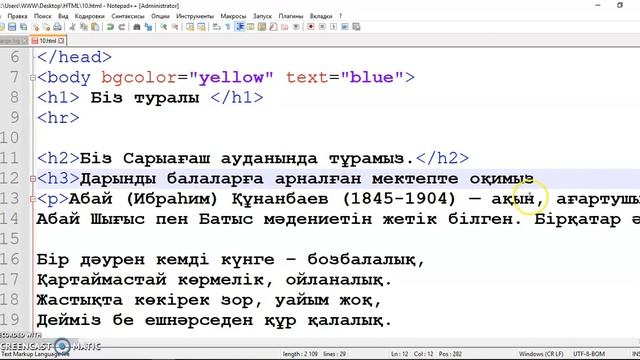The width and height of the screenshot is (640, 360).
Task: Open the Синтаксисы menu
Action: pos(128,16)
